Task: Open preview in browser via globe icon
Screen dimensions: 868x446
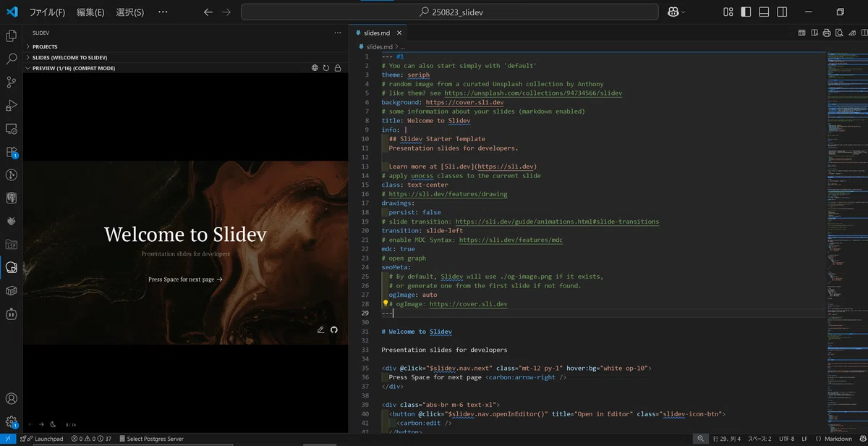Action: coord(315,68)
